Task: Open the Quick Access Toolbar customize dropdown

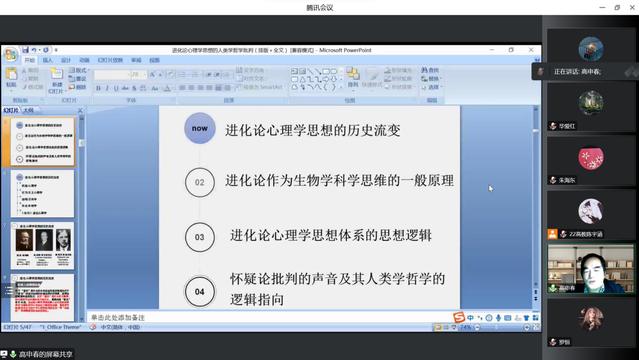Action: tap(56, 50)
